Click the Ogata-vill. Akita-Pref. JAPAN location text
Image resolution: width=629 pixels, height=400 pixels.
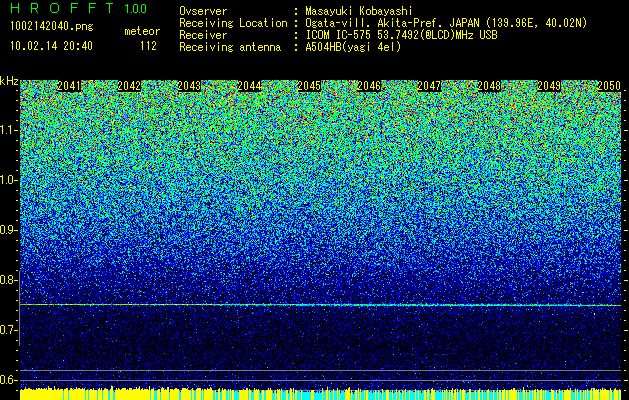[x=446, y=23]
